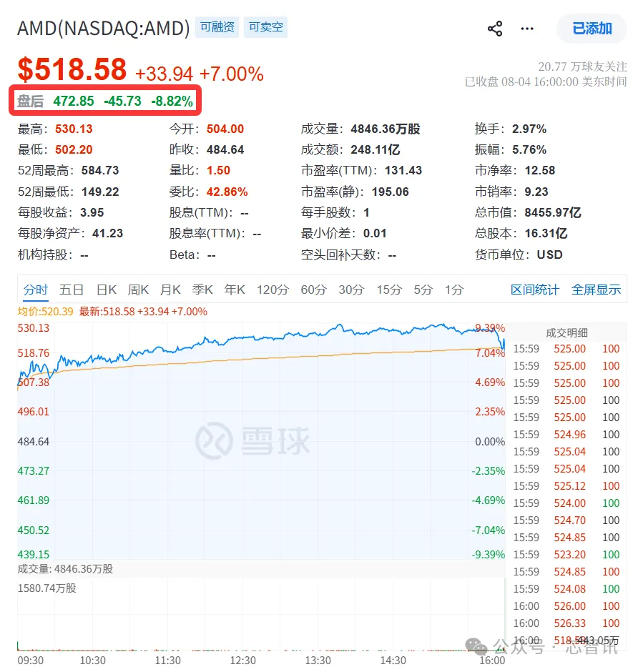Select the 5分 tab
This screenshot has width=638, height=672.
(x=423, y=290)
